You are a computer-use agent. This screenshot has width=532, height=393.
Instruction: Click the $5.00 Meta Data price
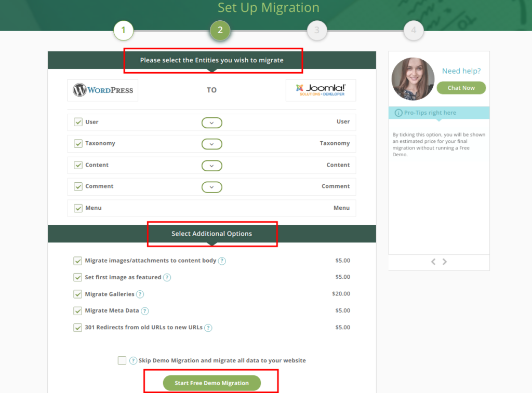click(x=343, y=310)
